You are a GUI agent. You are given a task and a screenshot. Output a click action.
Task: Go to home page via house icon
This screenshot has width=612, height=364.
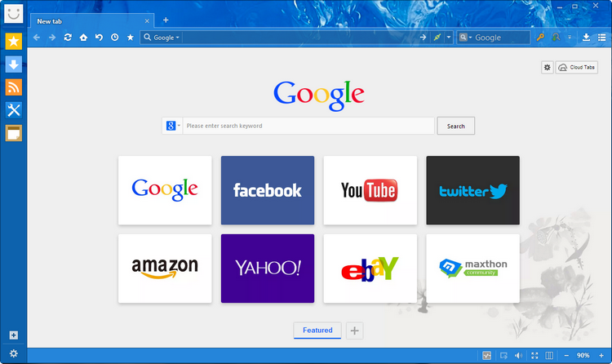(83, 38)
